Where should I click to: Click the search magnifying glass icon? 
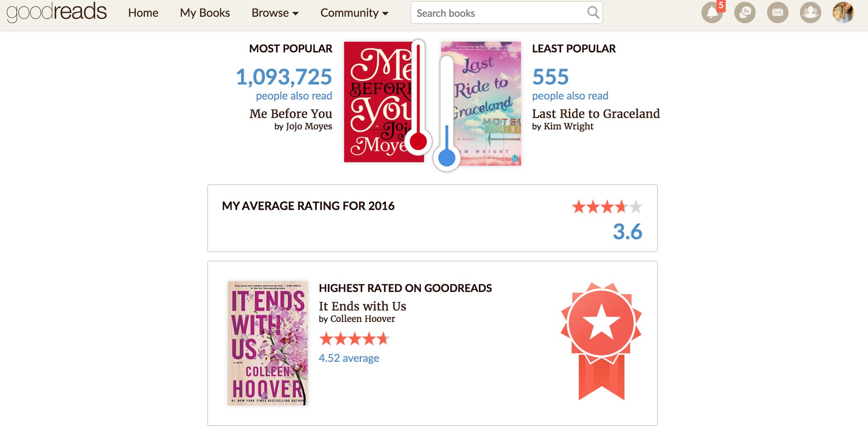point(593,13)
